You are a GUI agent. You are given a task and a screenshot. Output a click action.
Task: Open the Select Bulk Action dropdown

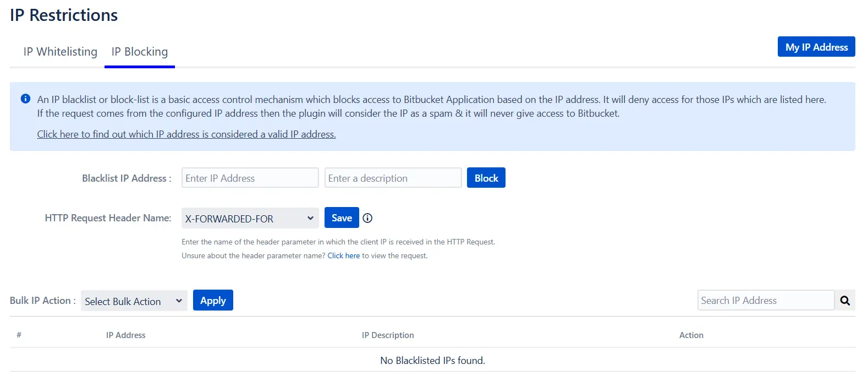click(133, 301)
